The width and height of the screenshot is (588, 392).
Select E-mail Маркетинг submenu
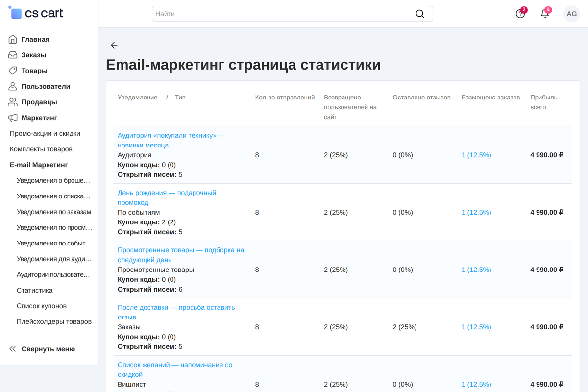coord(39,165)
